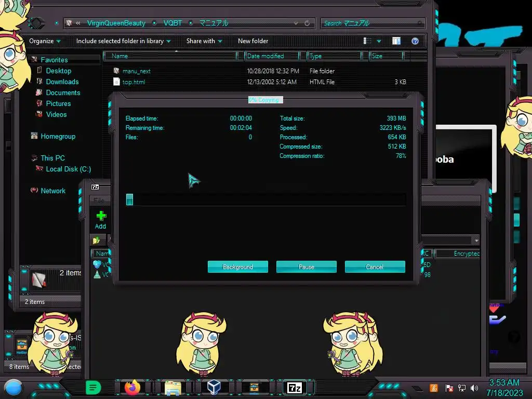The width and height of the screenshot is (532, 399).
Task: Toggle the Explorer preview pane icon
Action: point(396,41)
